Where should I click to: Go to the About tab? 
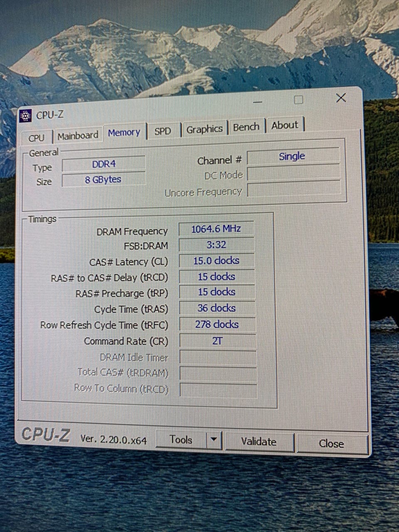(x=285, y=125)
